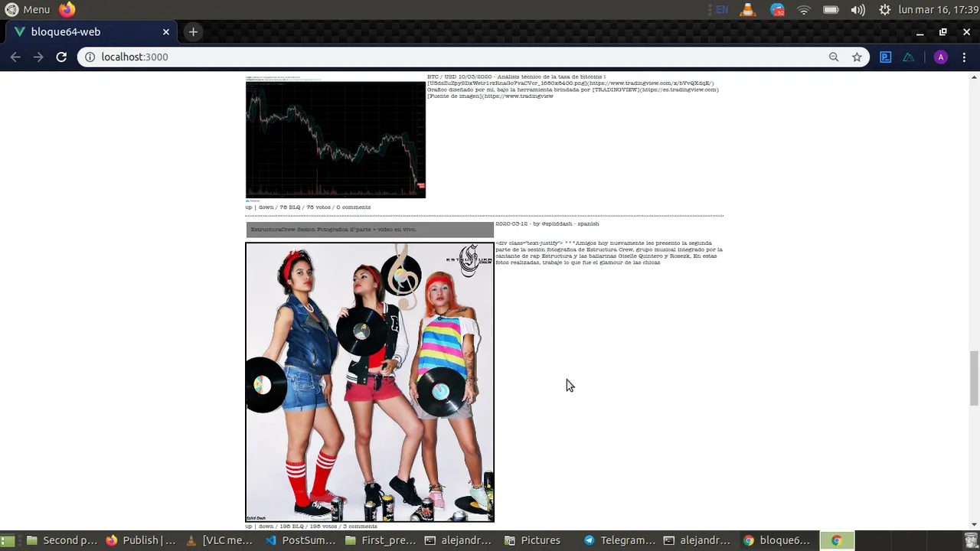Open the Telegram tray icon with badge
This screenshot has height=551, width=980.
pos(777,10)
